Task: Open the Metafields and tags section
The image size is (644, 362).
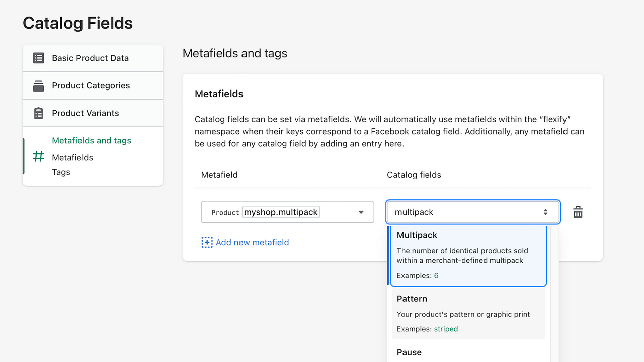Action: pyautogui.click(x=92, y=140)
